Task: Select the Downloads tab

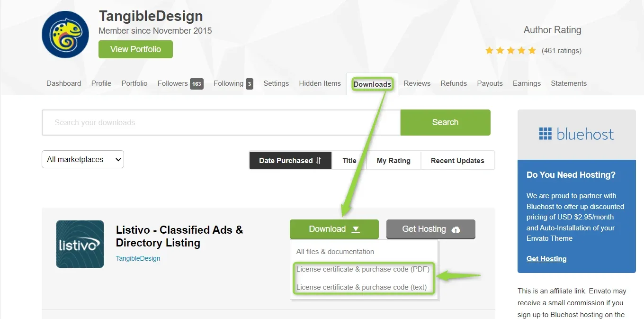Action: (x=372, y=84)
